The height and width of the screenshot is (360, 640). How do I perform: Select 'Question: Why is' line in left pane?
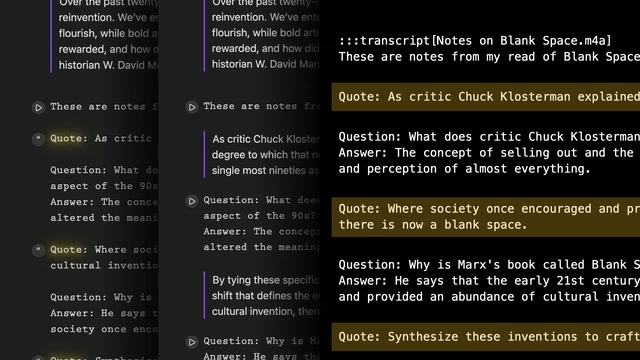click(x=101, y=297)
